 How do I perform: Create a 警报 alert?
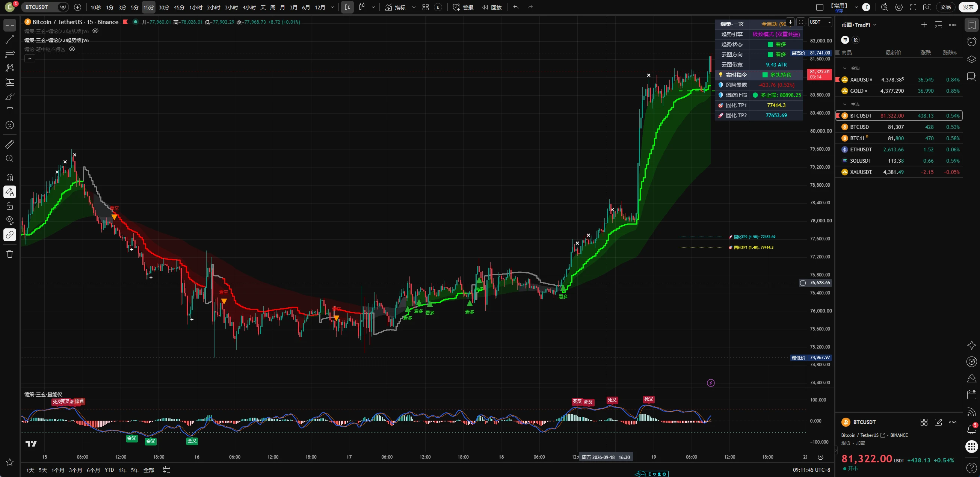click(463, 7)
